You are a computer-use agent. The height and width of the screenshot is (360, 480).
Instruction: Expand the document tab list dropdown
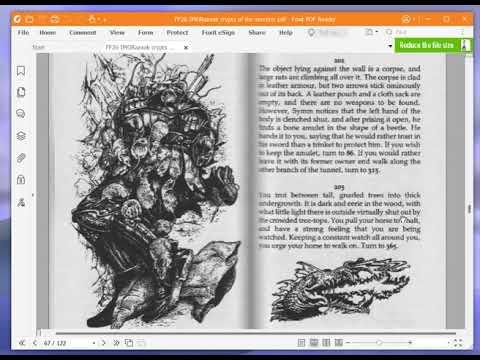pos(390,46)
